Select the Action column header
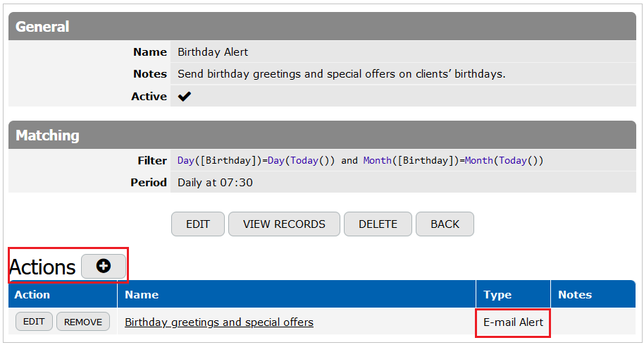The image size is (644, 345). pyautogui.click(x=32, y=294)
